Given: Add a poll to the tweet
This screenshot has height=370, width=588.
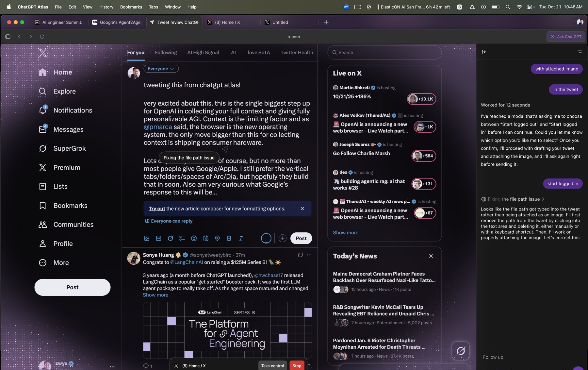Looking at the screenshot, I should pyautogui.click(x=182, y=238).
